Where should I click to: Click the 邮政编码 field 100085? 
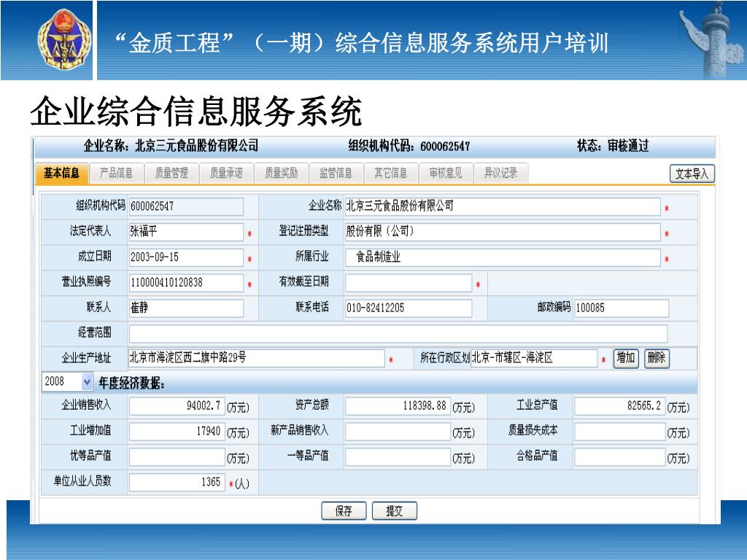click(x=622, y=308)
